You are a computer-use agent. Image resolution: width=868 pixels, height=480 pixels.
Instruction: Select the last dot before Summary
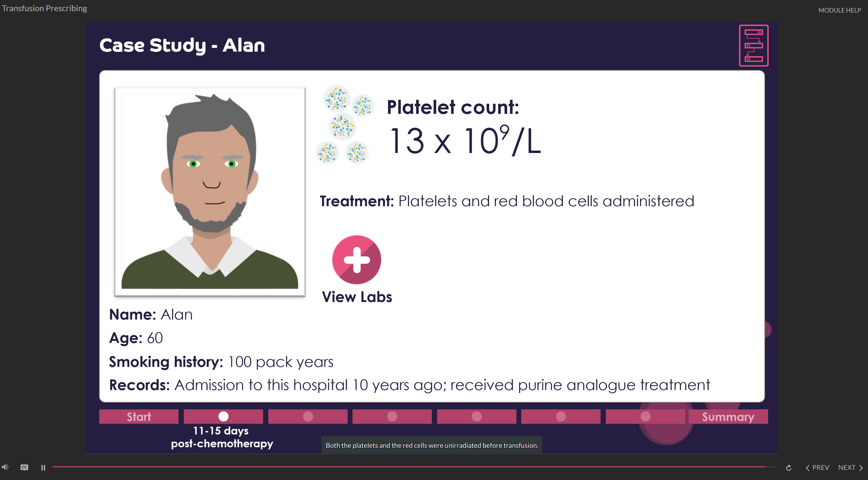[645, 417]
